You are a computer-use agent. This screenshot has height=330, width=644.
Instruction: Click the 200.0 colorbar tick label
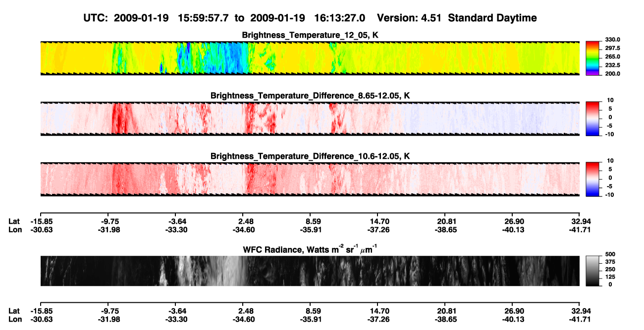click(x=613, y=74)
